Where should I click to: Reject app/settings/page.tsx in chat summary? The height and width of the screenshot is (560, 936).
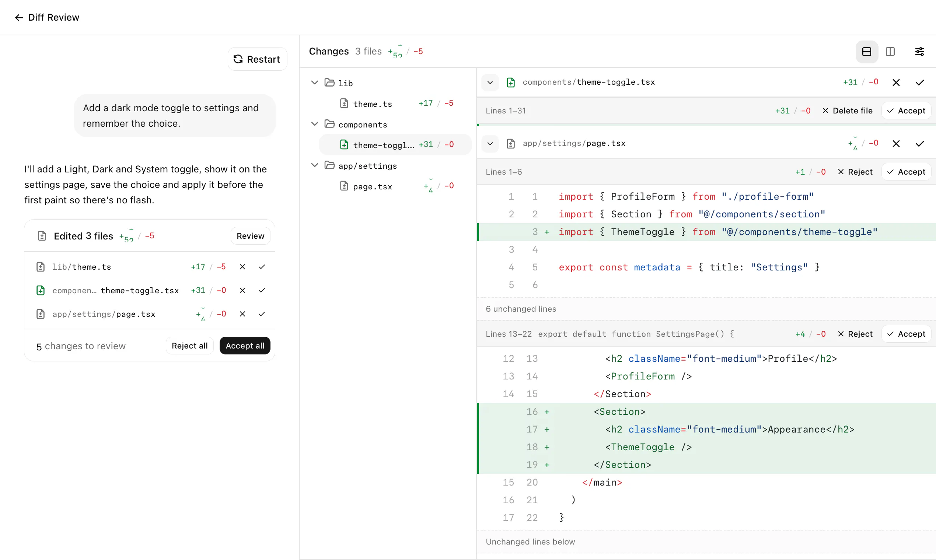pyautogui.click(x=242, y=314)
